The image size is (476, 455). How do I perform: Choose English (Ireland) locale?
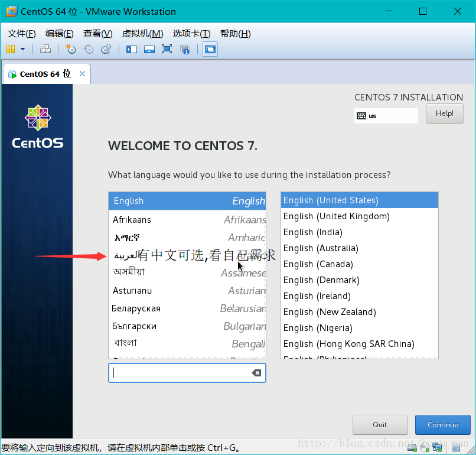(360, 296)
